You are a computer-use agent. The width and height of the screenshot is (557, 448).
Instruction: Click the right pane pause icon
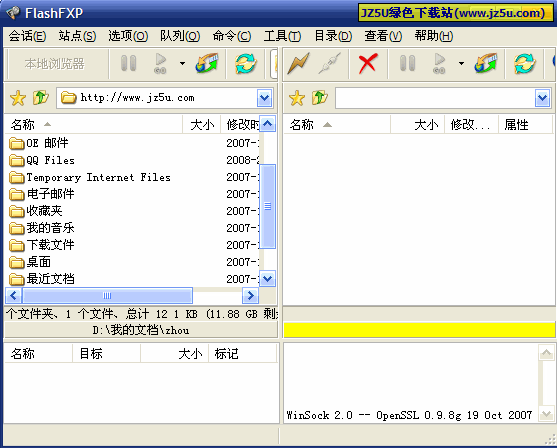click(x=407, y=64)
